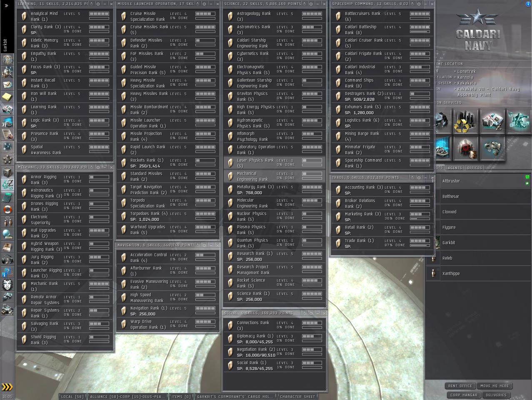This screenshot has width=532, height=400.
Task: Select the Exhumers Rank (5) skill row
Action: click(x=382, y=110)
